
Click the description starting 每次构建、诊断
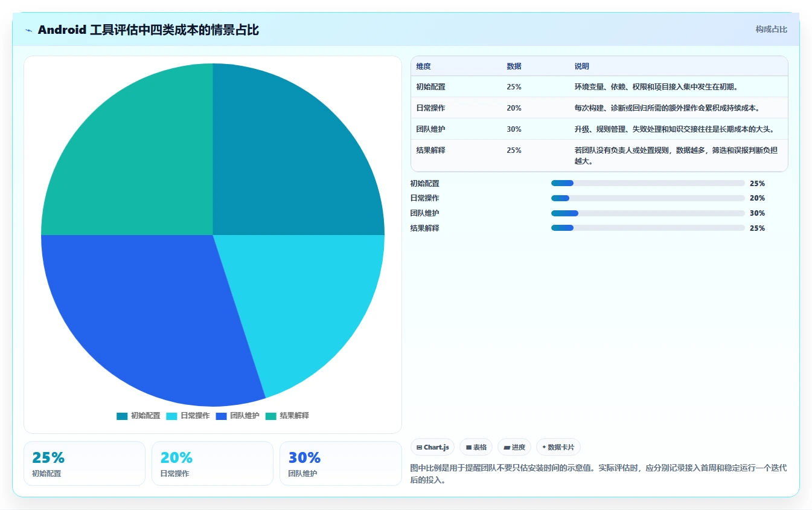[x=667, y=108]
